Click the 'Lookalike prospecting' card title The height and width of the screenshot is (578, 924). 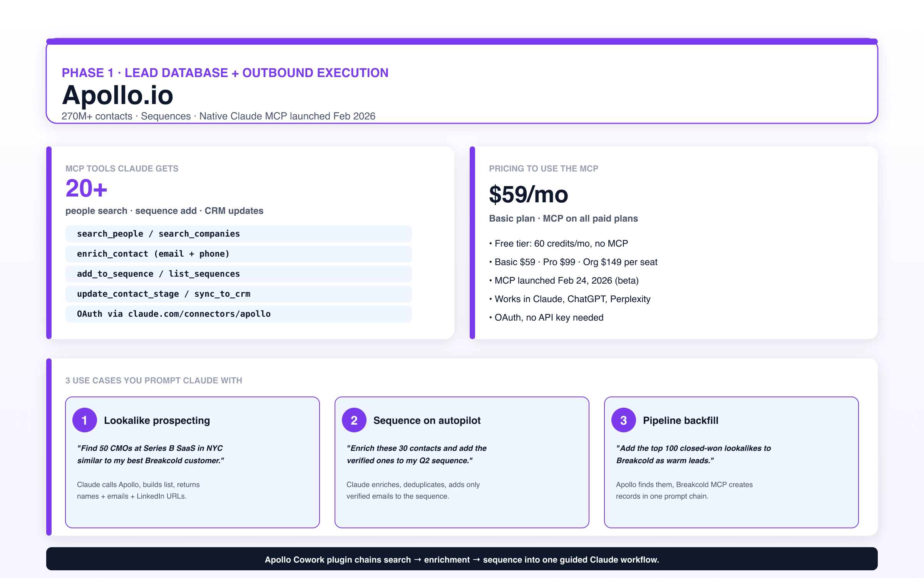point(157,420)
